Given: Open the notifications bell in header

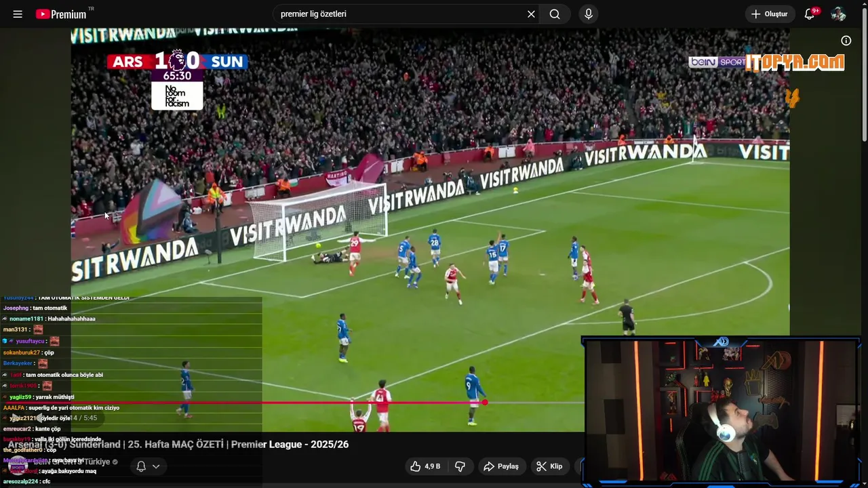Looking at the screenshot, I should 810,14.
